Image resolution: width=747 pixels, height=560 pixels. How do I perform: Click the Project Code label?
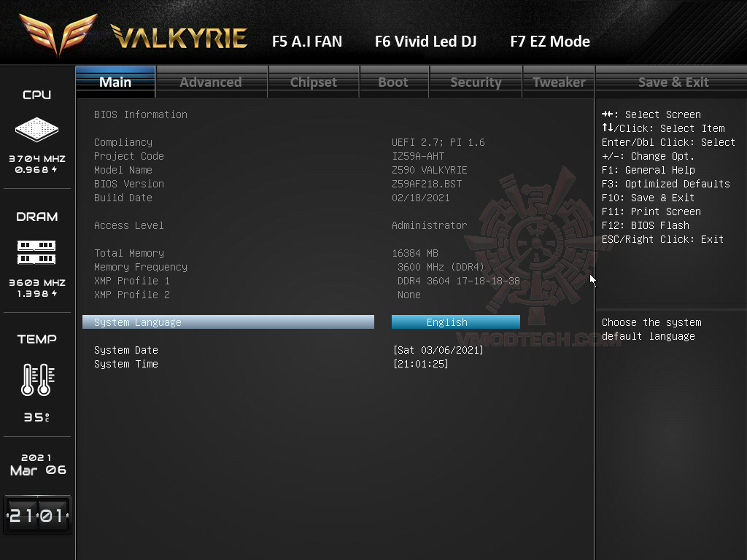tap(129, 156)
